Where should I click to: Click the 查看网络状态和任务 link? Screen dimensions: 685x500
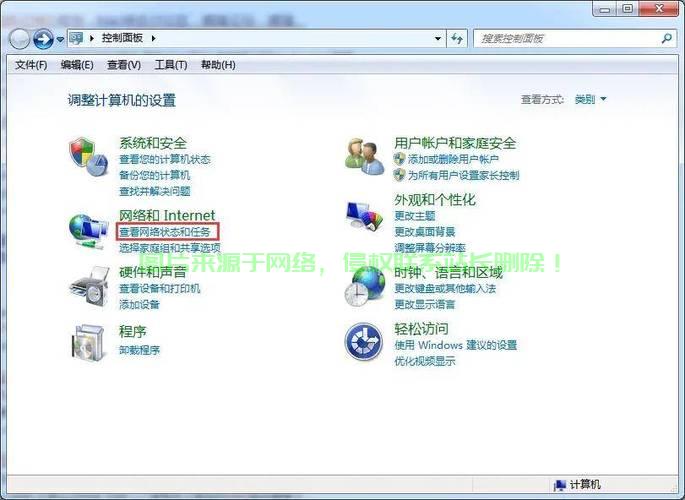[x=165, y=232]
